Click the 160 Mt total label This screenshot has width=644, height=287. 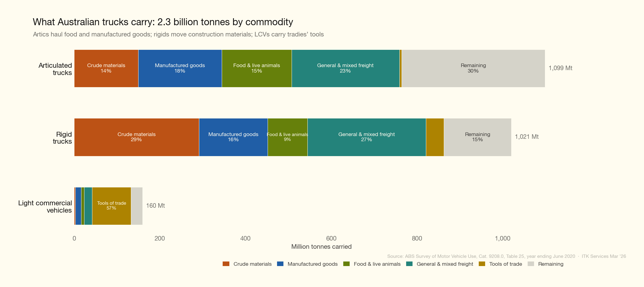tap(155, 206)
